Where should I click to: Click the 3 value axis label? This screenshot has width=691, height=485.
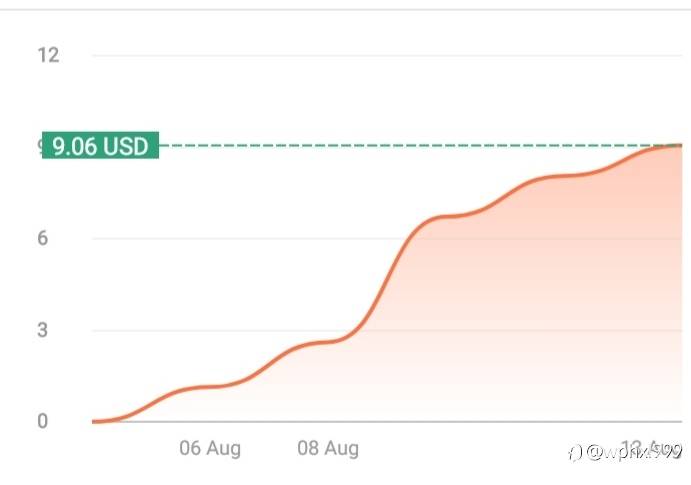(43, 330)
